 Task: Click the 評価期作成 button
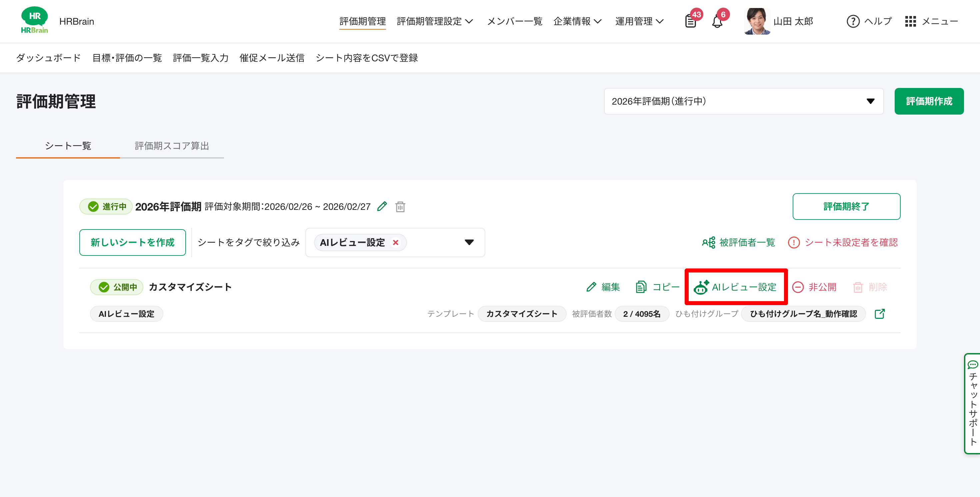tap(929, 101)
